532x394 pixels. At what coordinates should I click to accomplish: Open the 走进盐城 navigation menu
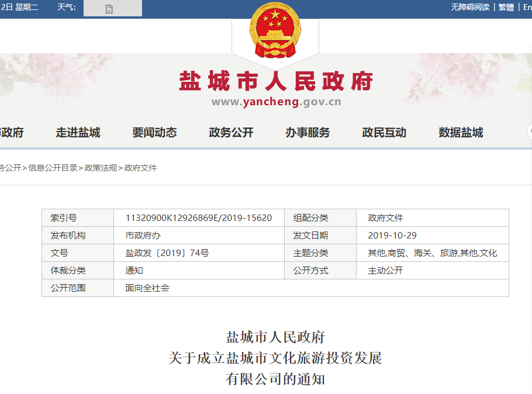point(80,133)
